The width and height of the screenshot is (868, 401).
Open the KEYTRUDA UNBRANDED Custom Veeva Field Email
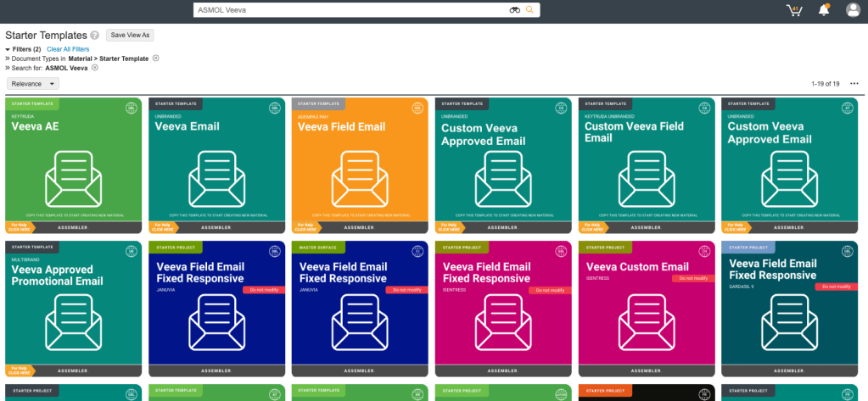pos(647,165)
